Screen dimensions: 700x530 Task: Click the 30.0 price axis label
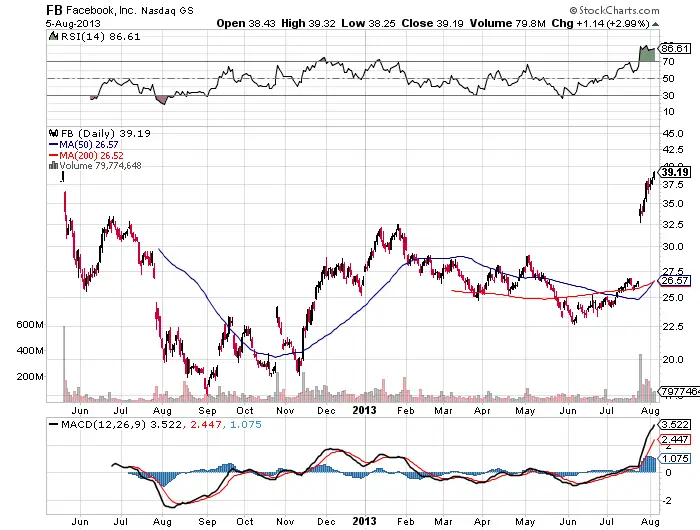pos(672,246)
